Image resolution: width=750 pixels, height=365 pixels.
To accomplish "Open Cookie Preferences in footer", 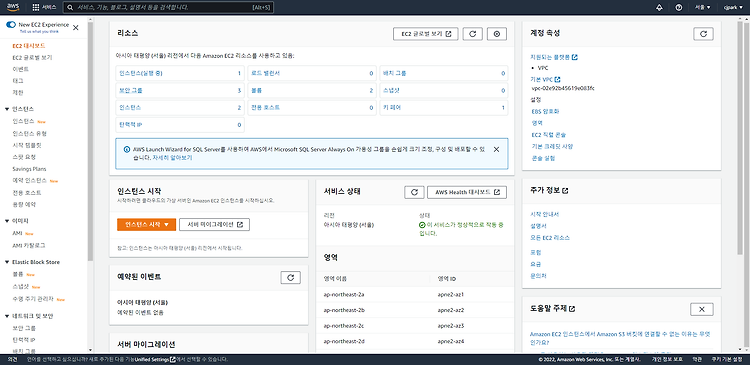I will click(x=727, y=359).
